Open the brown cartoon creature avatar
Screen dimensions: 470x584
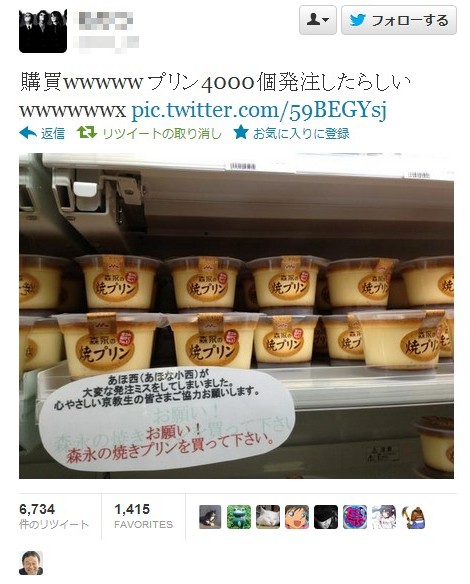tap(413, 517)
